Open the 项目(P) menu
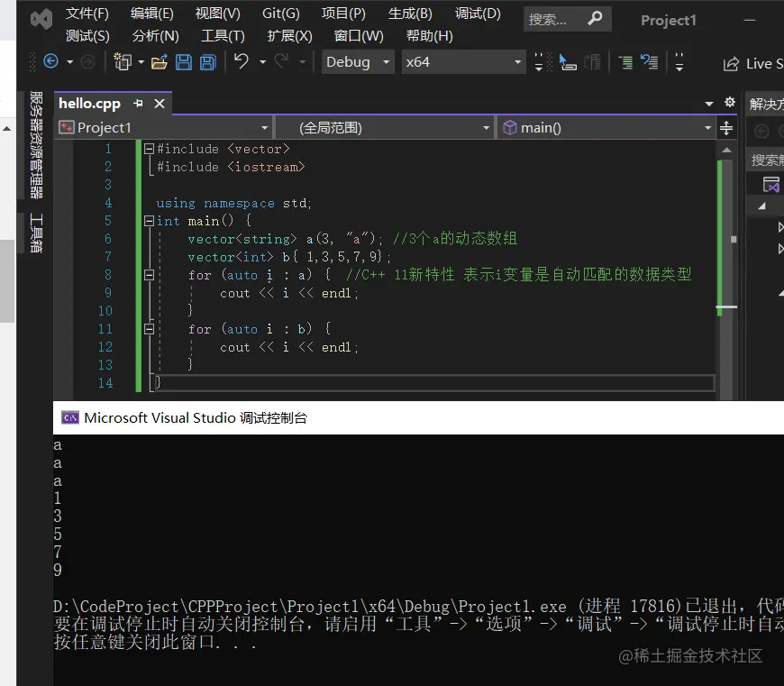Image resolution: width=784 pixels, height=686 pixels. coord(343,13)
